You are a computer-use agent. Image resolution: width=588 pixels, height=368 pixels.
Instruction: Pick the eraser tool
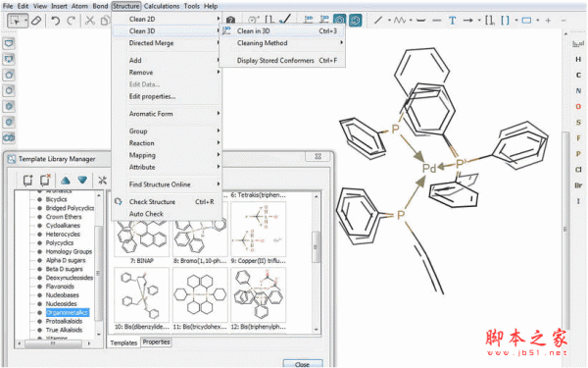click(36, 21)
